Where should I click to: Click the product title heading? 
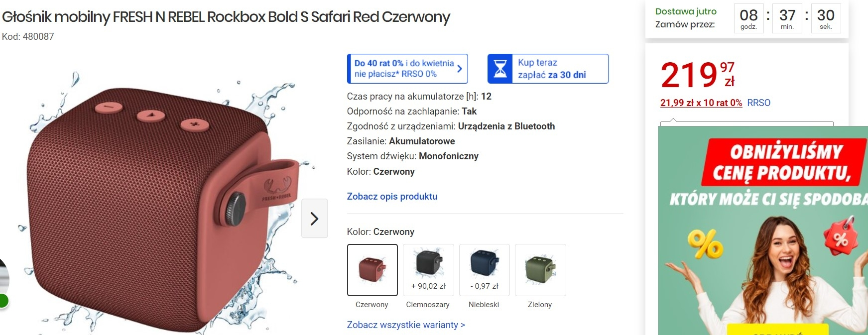[x=226, y=17]
